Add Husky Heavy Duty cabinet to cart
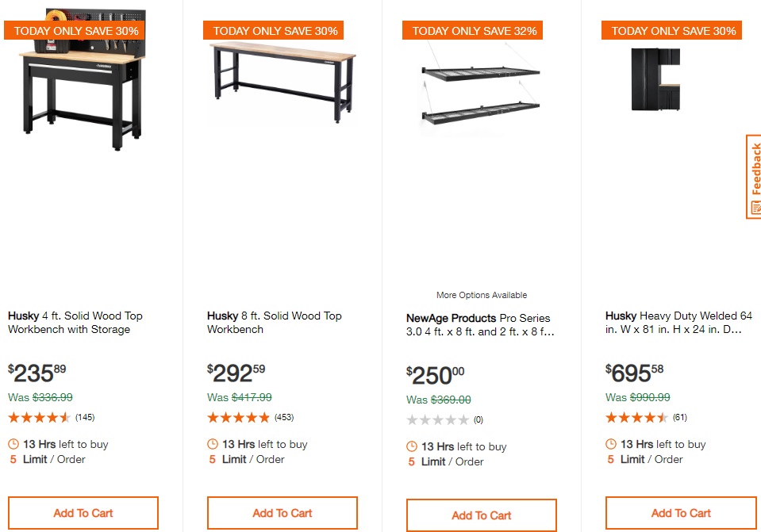761x532 pixels. click(681, 513)
